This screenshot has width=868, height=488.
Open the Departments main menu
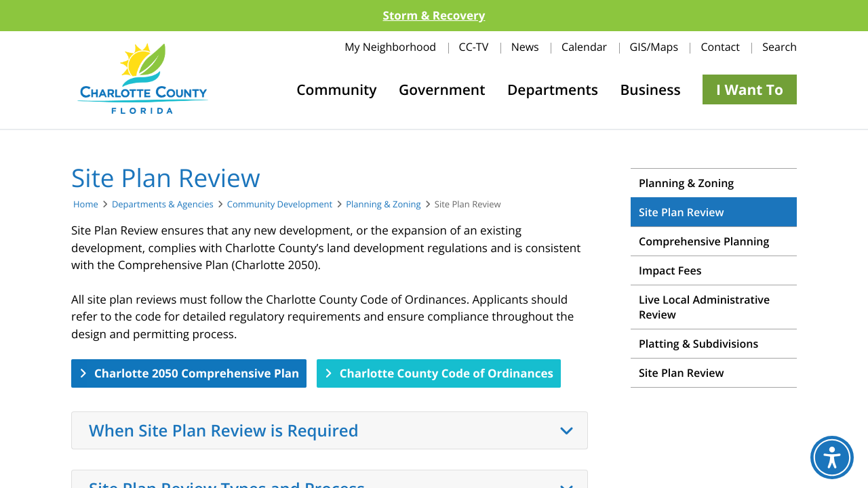pos(552,89)
